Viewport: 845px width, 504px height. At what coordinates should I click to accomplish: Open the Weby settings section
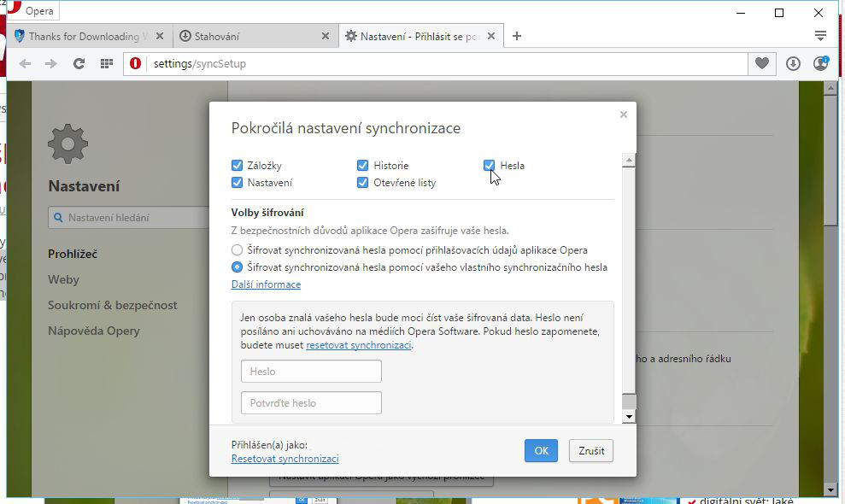(63, 279)
